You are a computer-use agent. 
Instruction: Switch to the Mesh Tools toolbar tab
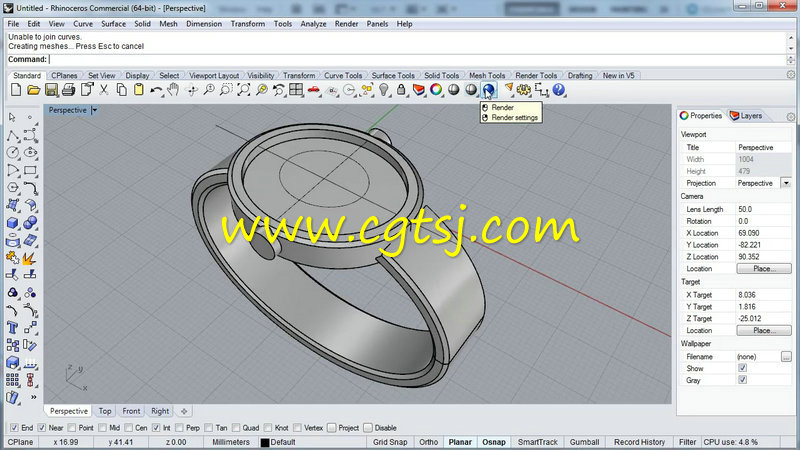487,76
